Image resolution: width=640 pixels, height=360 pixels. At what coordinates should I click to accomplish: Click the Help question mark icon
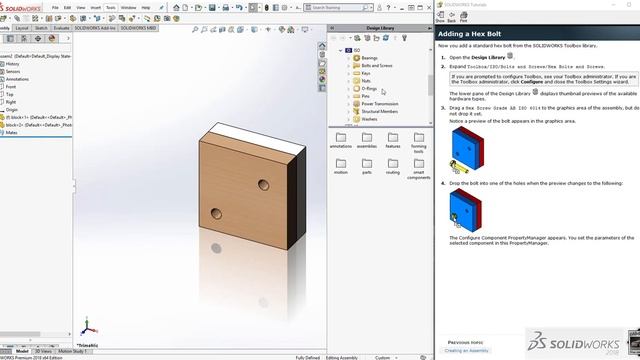388,7
